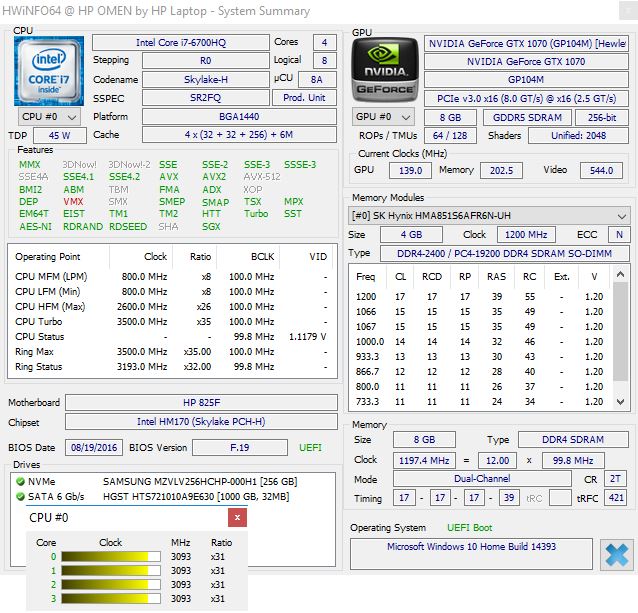Image resolution: width=638 pixels, height=613 pixels.
Task: Open the GPU #0 selector dropdown
Action: (x=383, y=117)
